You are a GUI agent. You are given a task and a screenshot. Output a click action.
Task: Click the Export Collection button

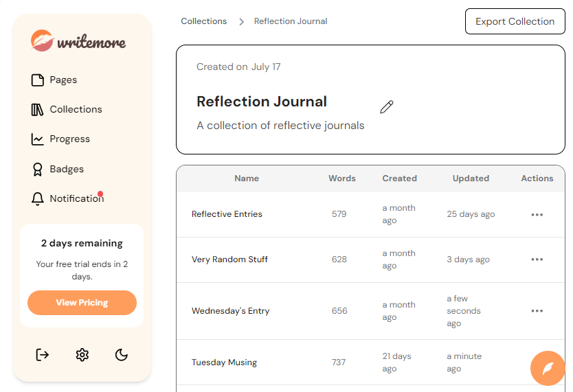pyautogui.click(x=515, y=21)
